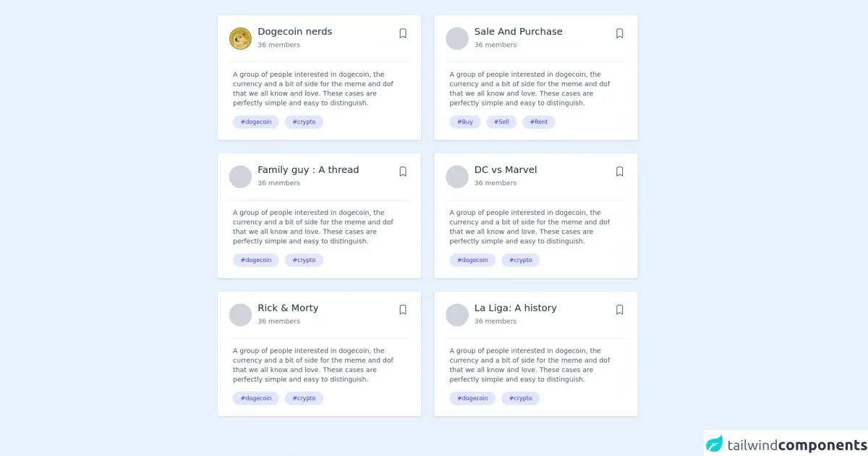Click #dogecoin tag on La Liga card
868x456 pixels.
tap(472, 399)
